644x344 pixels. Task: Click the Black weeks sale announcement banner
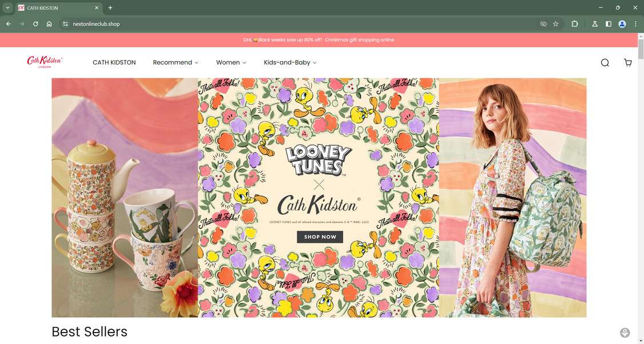pyautogui.click(x=319, y=40)
